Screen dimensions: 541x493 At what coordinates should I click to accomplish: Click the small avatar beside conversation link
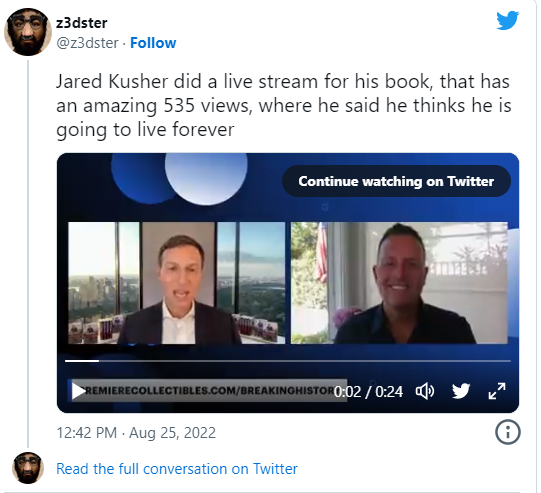tap(28, 468)
